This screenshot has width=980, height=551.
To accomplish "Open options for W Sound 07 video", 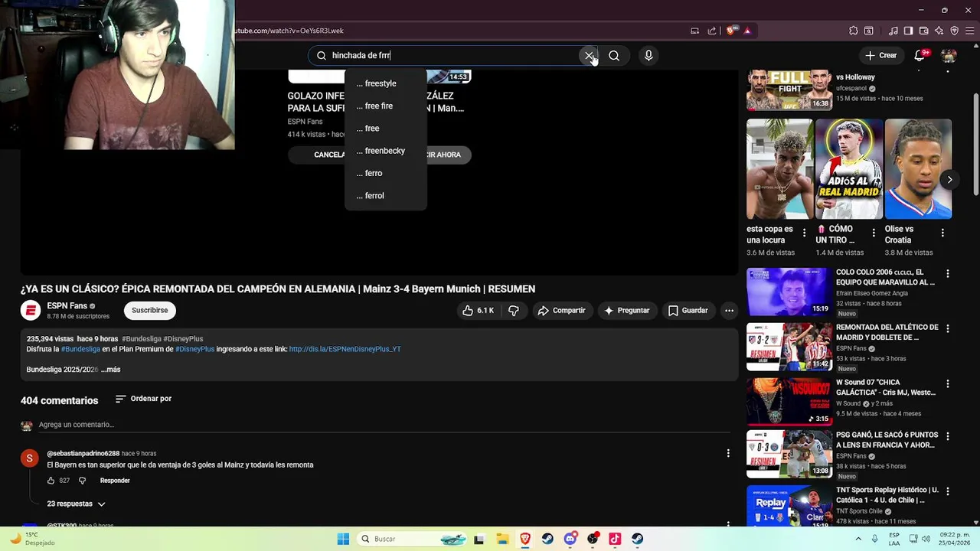I will [948, 383].
